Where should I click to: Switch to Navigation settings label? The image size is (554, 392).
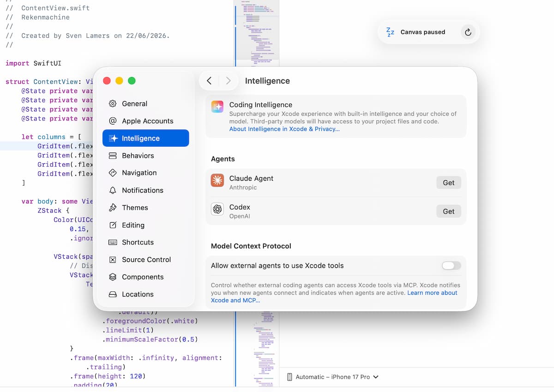[139, 173]
